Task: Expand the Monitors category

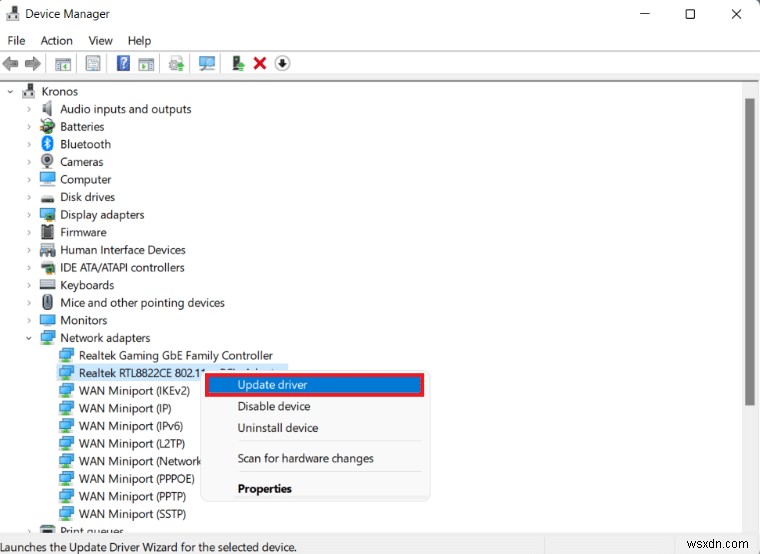Action: pyautogui.click(x=29, y=320)
